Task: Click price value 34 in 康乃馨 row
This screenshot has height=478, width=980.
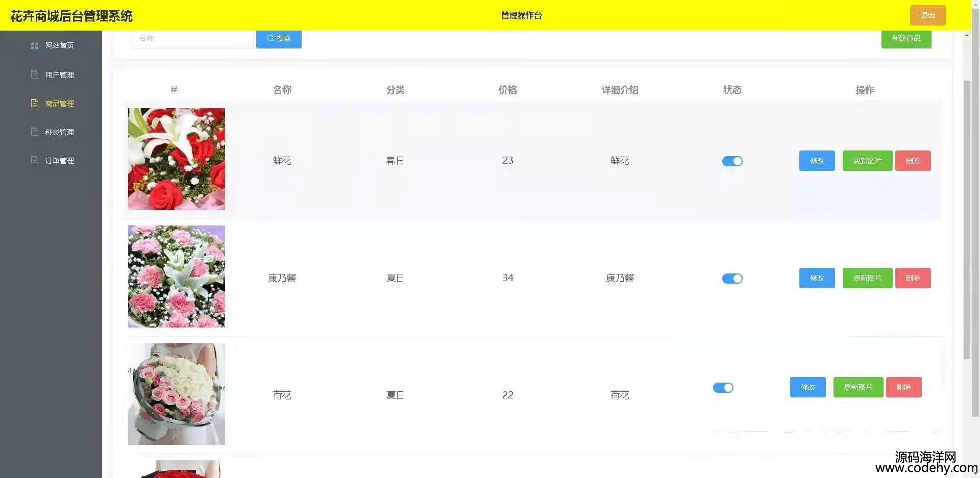Action: point(507,278)
